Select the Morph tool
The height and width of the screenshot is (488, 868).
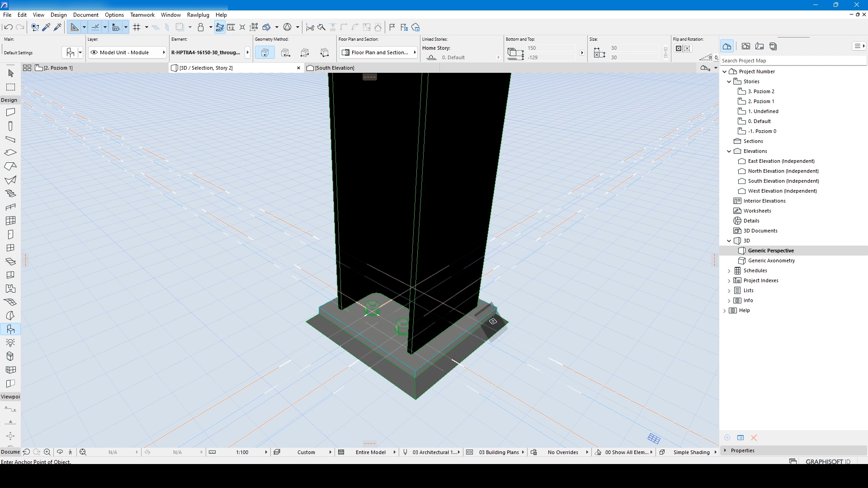[x=10, y=316]
